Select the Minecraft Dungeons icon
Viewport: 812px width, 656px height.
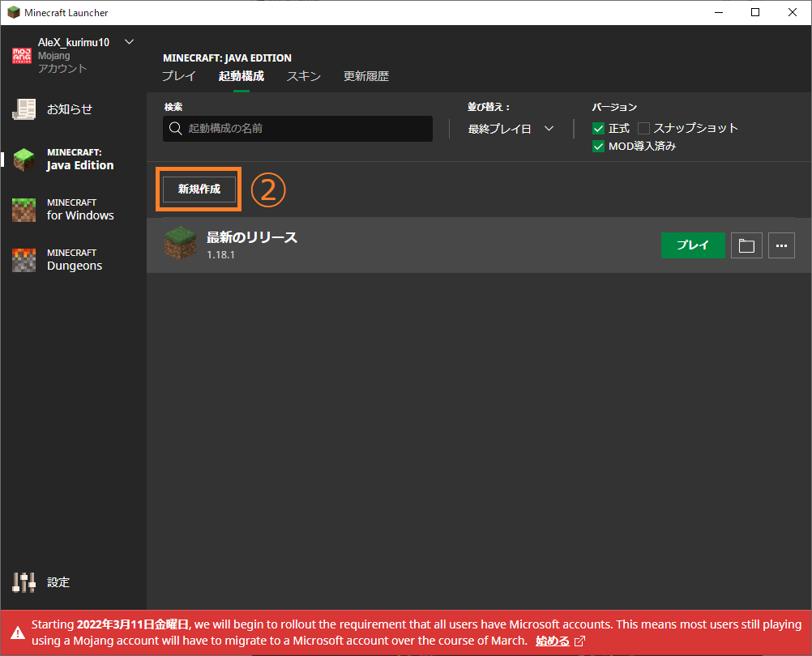click(x=24, y=260)
